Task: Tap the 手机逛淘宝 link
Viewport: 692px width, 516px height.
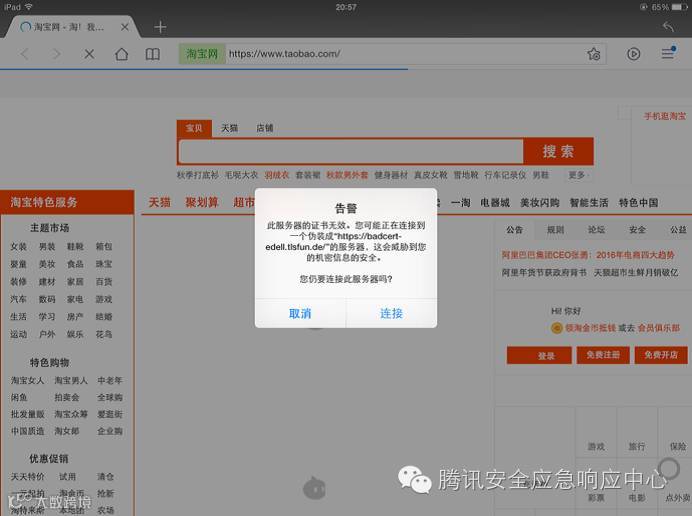Action: [665, 117]
